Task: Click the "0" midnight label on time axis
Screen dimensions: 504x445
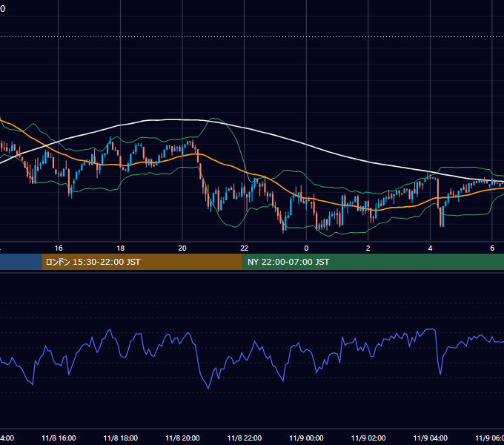Action: click(306, 248)
